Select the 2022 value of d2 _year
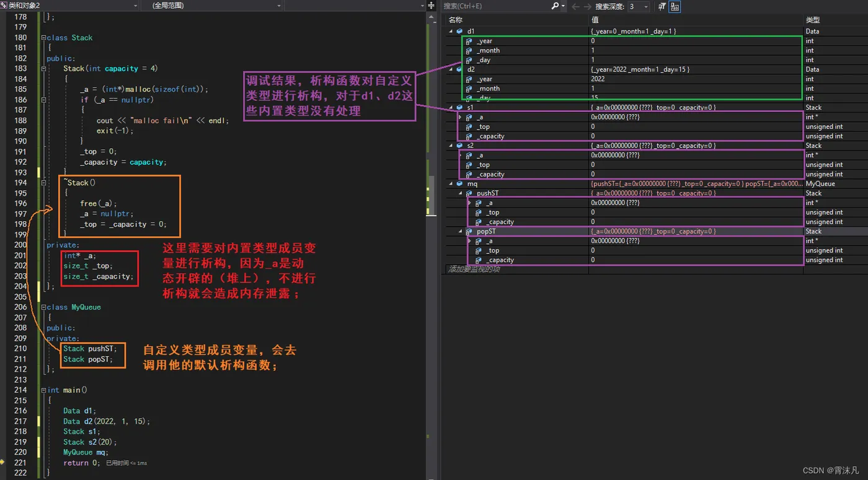 598,79
